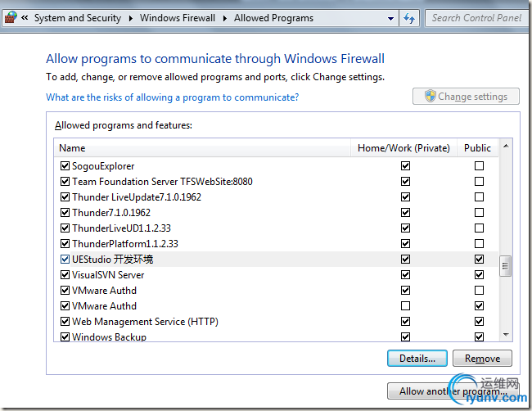Click the list scrollbar up arrow
532x411 pixels.
click(x=506, y=146)
